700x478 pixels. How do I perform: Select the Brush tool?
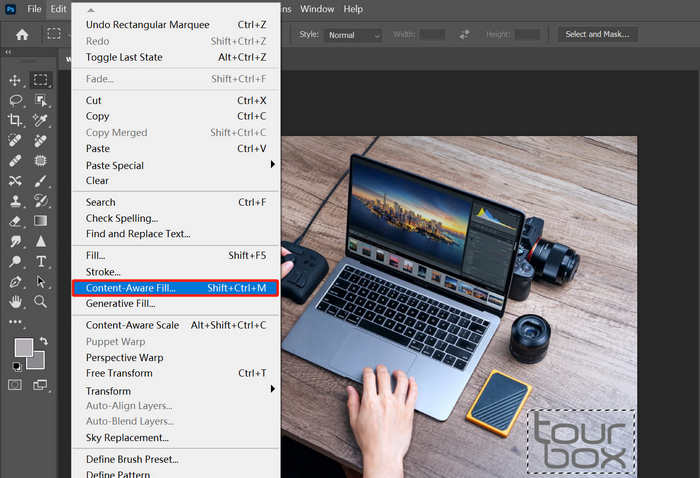point(40,181)
